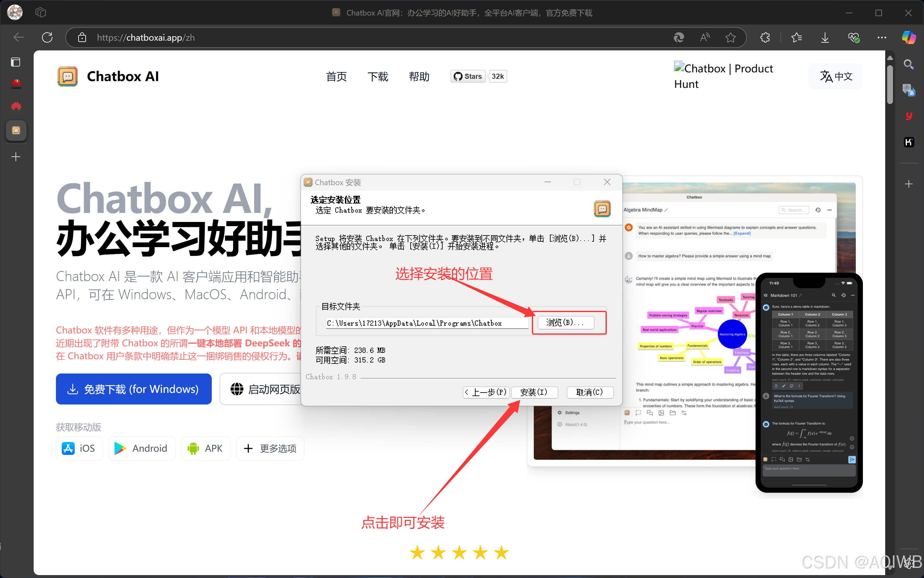
Task: Select the iOS App Store download icon
Action: click(x=68, y=448)
